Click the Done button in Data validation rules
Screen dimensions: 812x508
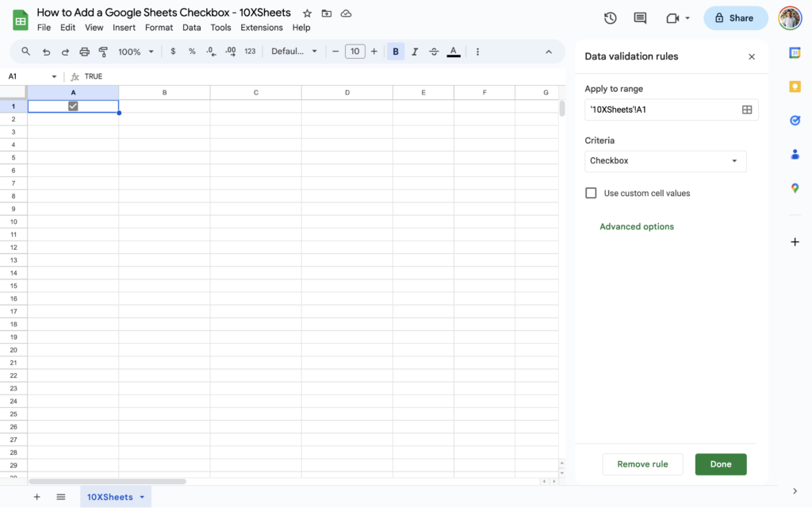[x=720, y=464]
